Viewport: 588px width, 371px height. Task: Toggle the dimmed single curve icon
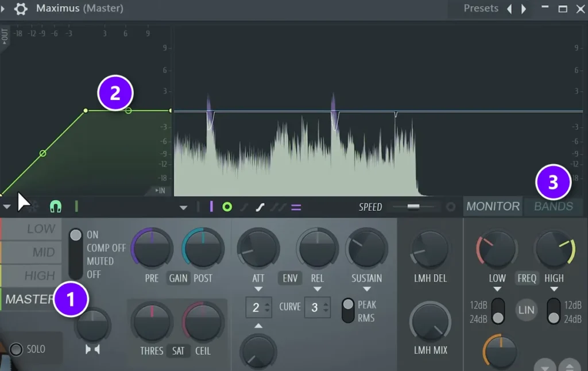pyautogui.click(x=244, y=207)
